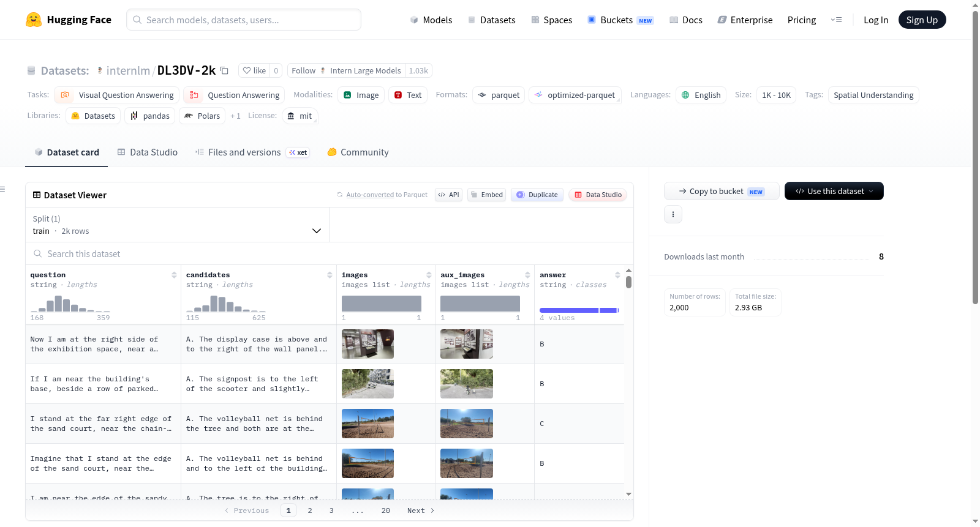The width and height of the screenshot is (980, 527).
Task: Click the heart like button
Action: pyautogui.click(x=254, y=70)
